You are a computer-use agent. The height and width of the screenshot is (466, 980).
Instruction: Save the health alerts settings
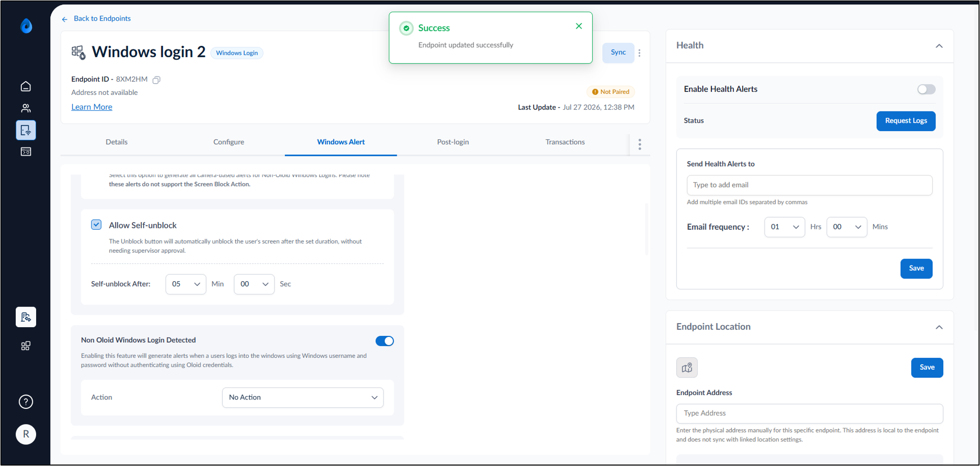click(x=916, y=268)
